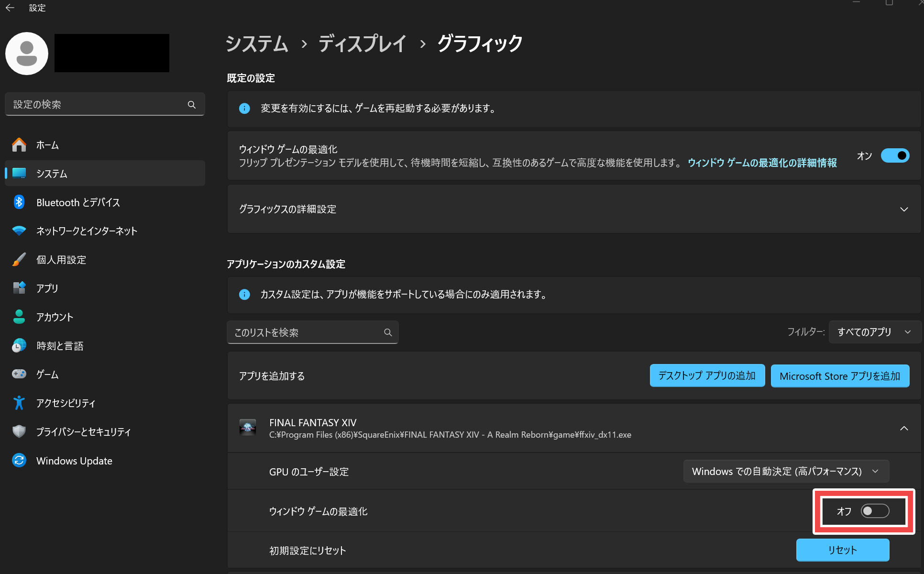
Task: Click デスクトップ アプリの追加 button
Action: (707, 376)
